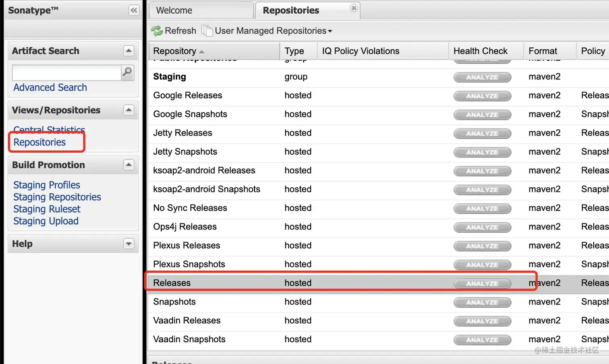609x364 pixels.
Task: Open the Staging Repositories link
Action: point(57,197)
